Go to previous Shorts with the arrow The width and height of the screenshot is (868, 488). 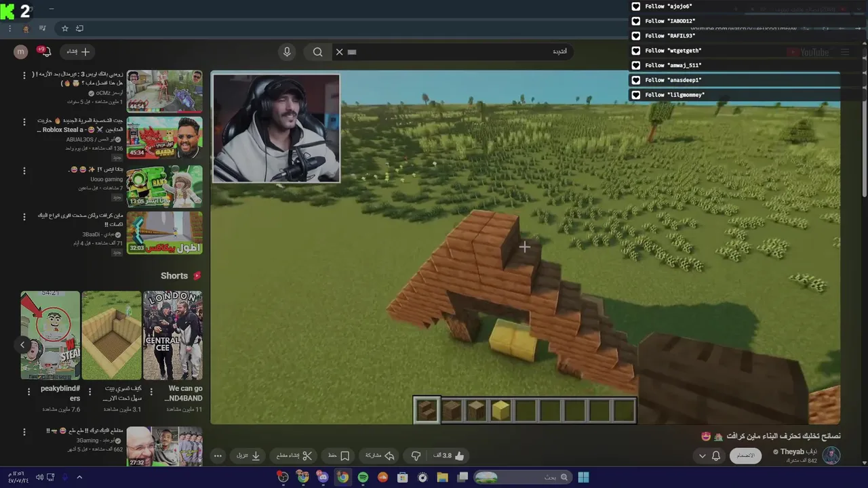pyautogui.click(x=22, y=344)
